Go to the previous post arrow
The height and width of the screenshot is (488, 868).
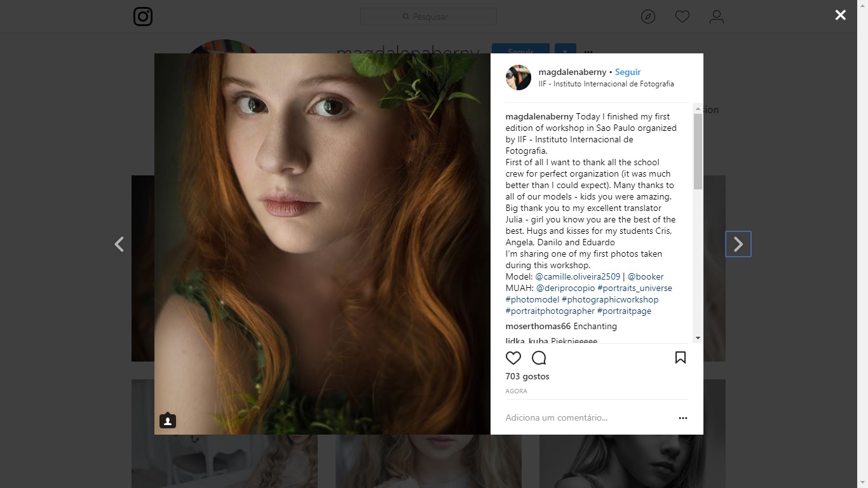pos(119,244)
